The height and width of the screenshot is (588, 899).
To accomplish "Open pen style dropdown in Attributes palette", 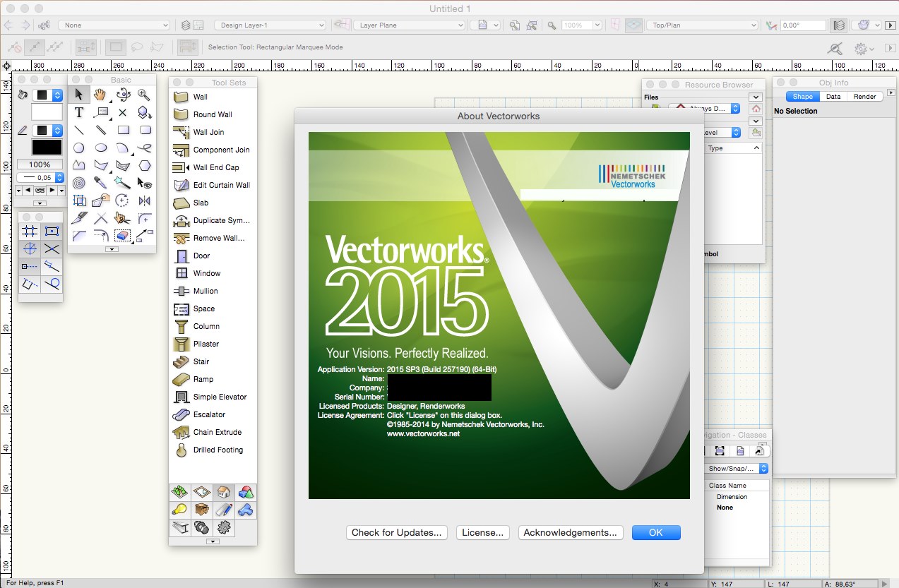I will coord(48,131).
